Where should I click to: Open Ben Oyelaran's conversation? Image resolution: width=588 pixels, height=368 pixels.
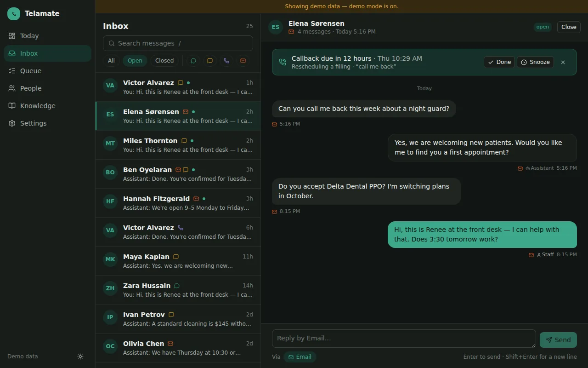[178, 174]
